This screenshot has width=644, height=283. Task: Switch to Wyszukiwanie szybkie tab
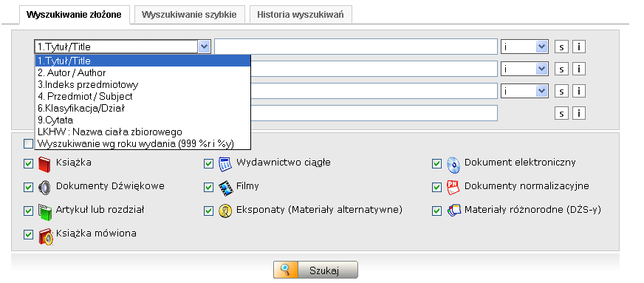[x=189, y=15]
